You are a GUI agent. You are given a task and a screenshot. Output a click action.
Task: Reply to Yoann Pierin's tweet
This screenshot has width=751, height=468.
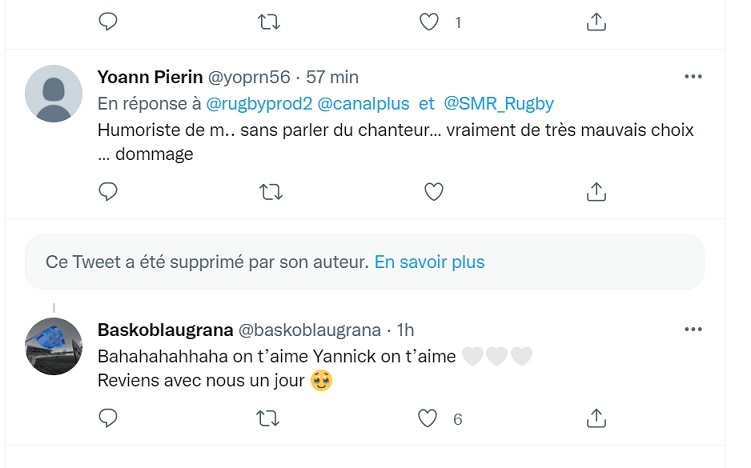109,191
